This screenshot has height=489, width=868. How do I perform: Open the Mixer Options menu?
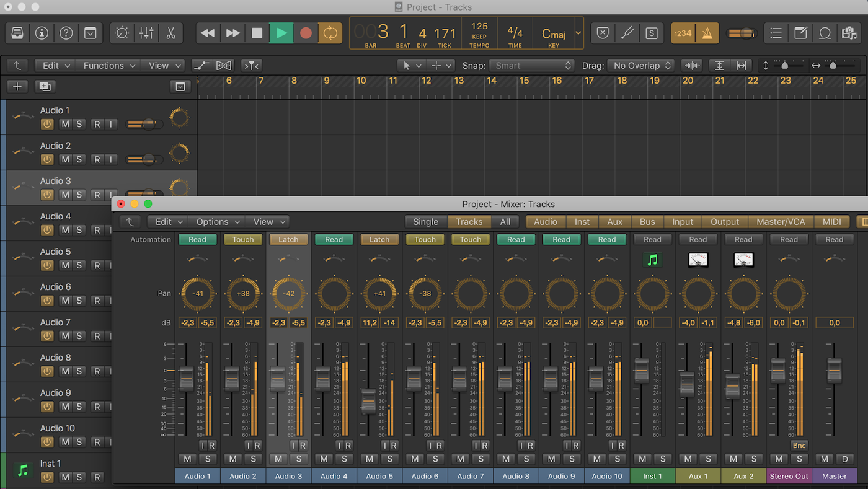coord(217,222)
